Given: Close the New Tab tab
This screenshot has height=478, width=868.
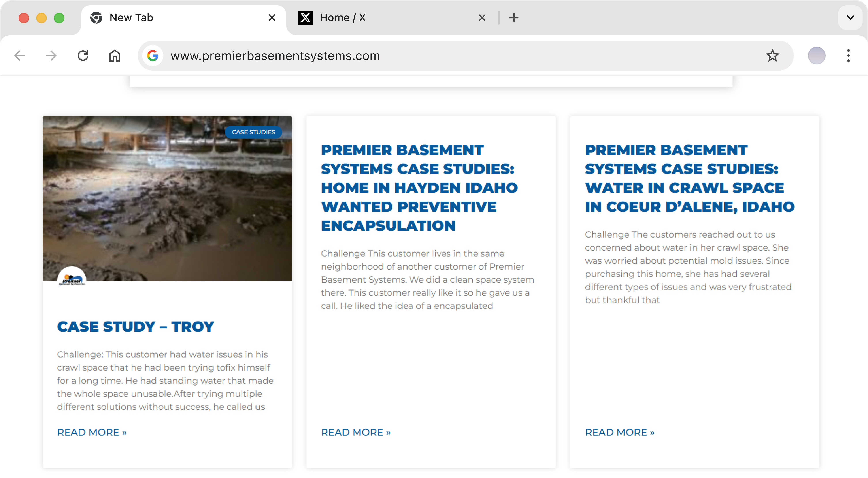Looking at the screenshot, I should point(272,17).
